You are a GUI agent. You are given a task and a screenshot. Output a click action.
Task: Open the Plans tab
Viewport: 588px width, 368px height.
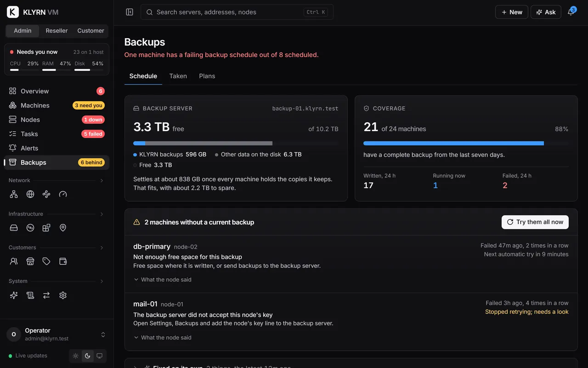point(207,76)
